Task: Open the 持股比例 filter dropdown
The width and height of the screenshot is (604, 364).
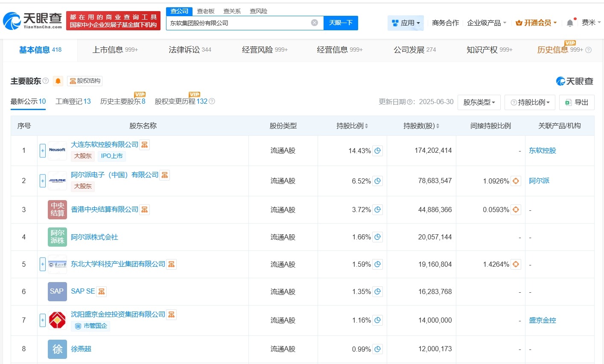Action: 529,102
